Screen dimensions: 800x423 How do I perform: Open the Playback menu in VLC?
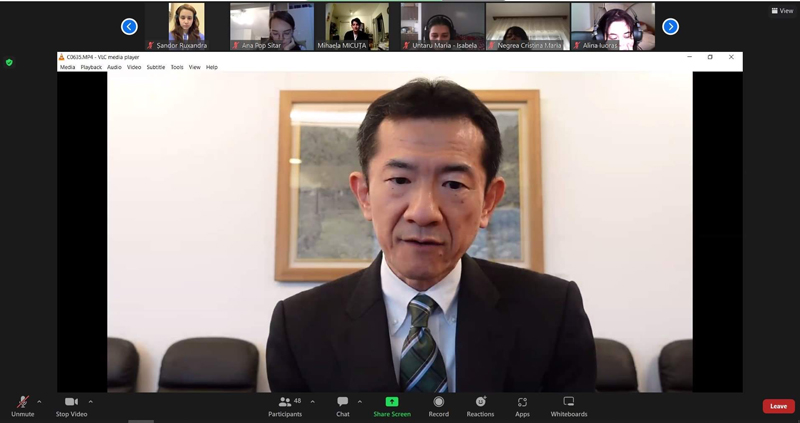click(x=91, y=67)
